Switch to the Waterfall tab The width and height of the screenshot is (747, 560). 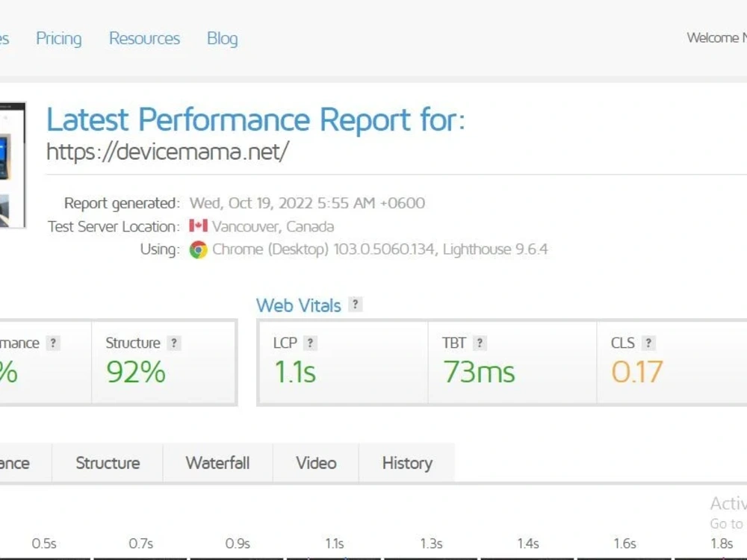click(x=217, y=463)
